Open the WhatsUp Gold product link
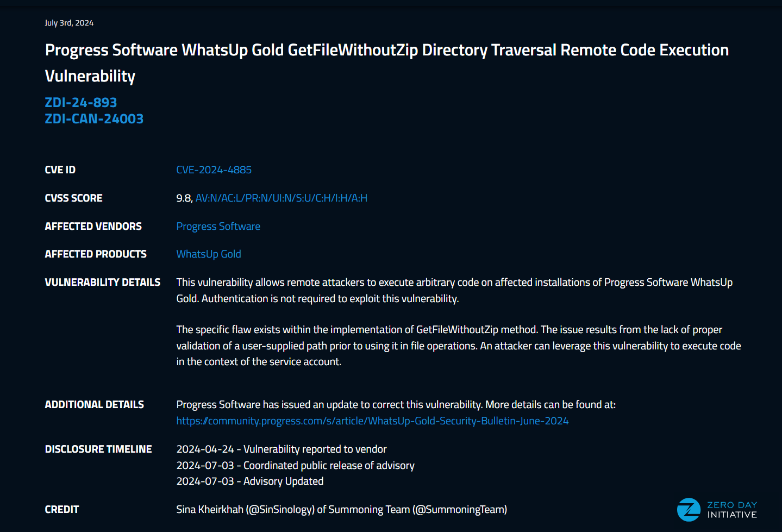 click(208, 254)
